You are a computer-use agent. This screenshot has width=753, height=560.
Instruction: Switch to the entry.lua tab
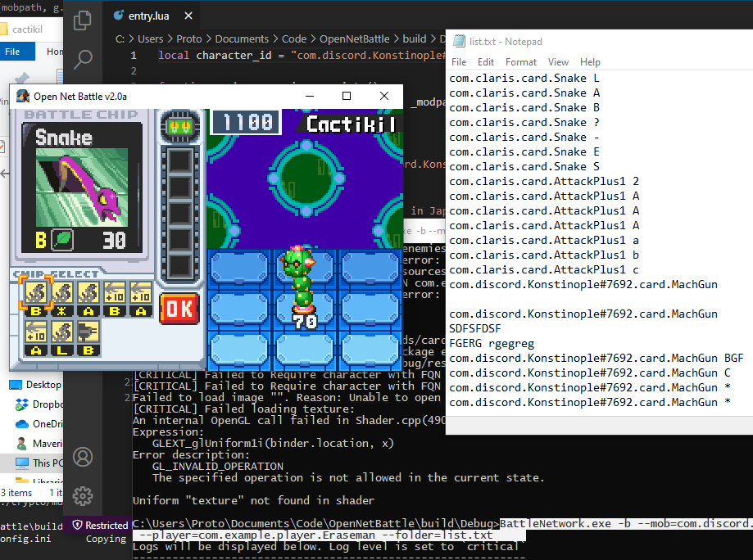(148, 16)
